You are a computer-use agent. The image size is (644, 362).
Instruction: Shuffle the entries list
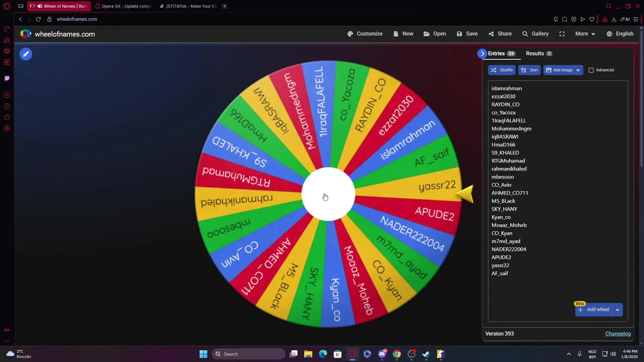pyautogui.click(x=502, y=70)
